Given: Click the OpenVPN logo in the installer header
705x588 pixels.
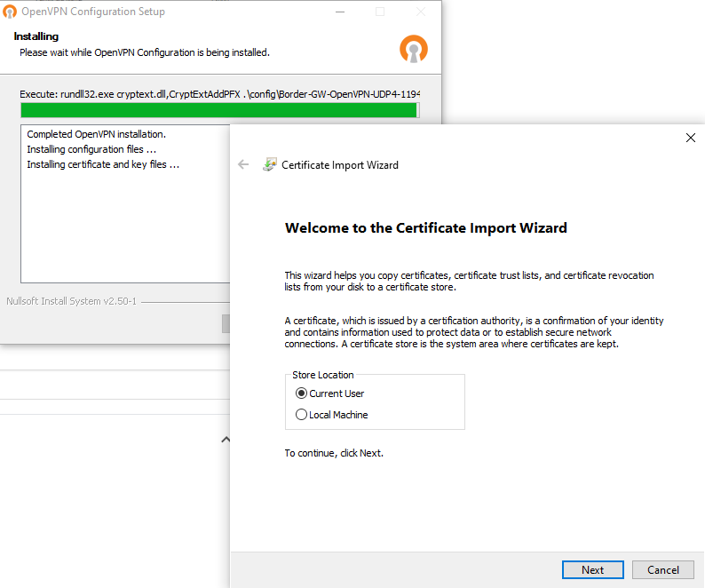Looking at the screenshot, I should 413,49.
